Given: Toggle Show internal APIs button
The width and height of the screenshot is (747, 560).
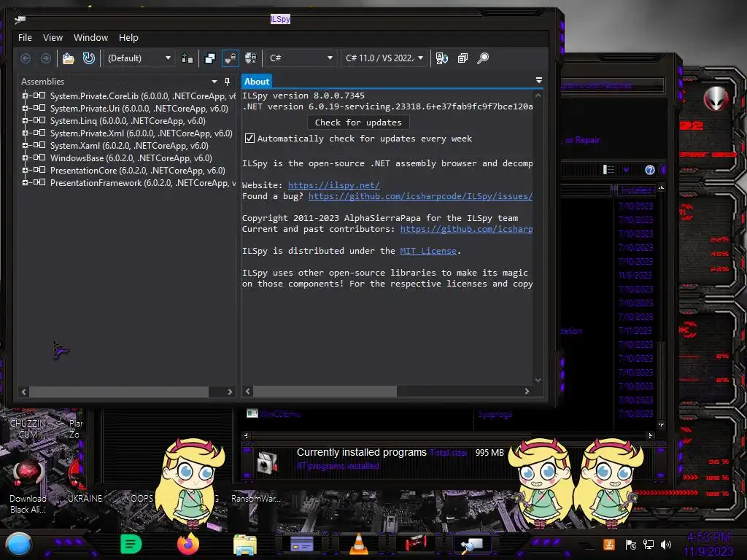Looking at the screenshot, I should [x=230, y=58].
